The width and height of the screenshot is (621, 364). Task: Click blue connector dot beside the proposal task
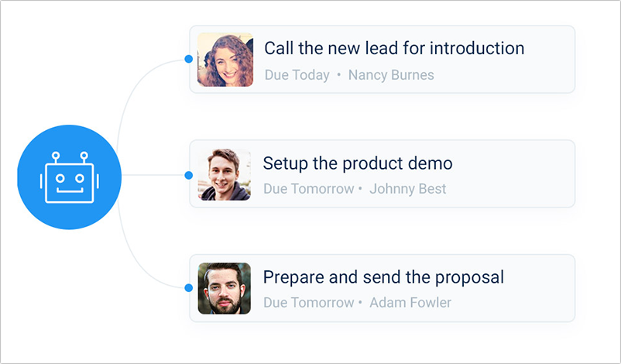click(188, 288)
